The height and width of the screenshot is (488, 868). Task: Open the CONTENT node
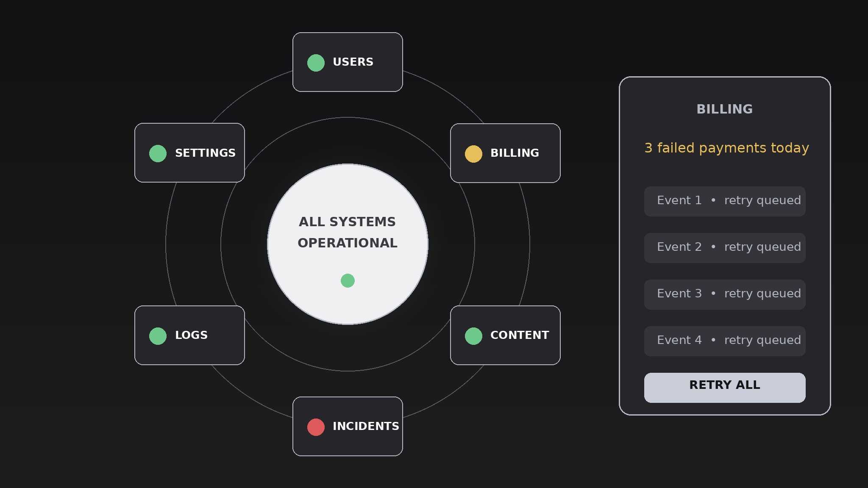click(x=505, y=335)
